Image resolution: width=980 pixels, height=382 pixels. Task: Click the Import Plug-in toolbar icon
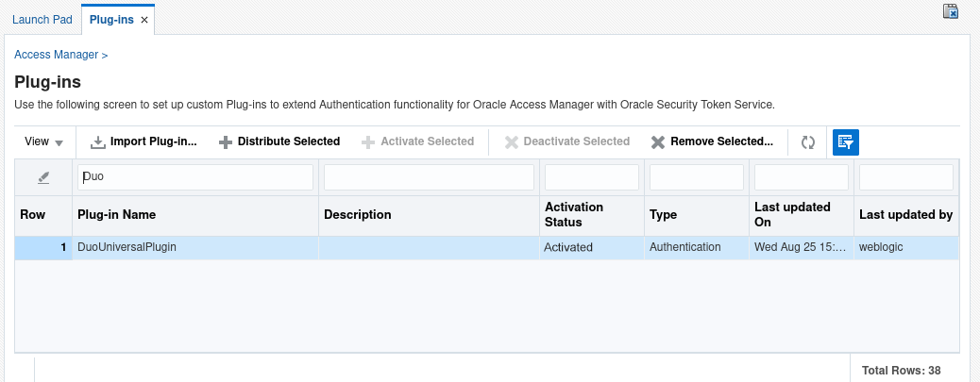[x=98, y=142]
